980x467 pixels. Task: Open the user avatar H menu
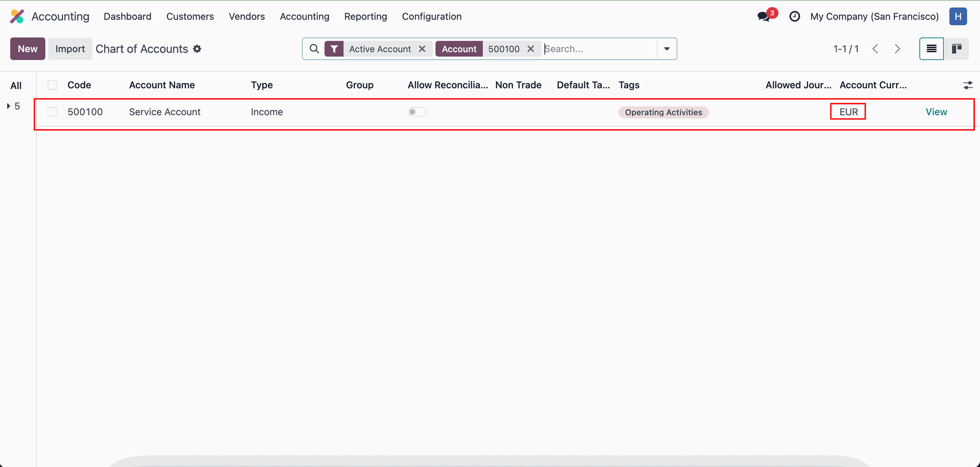(x=958, y=16)
